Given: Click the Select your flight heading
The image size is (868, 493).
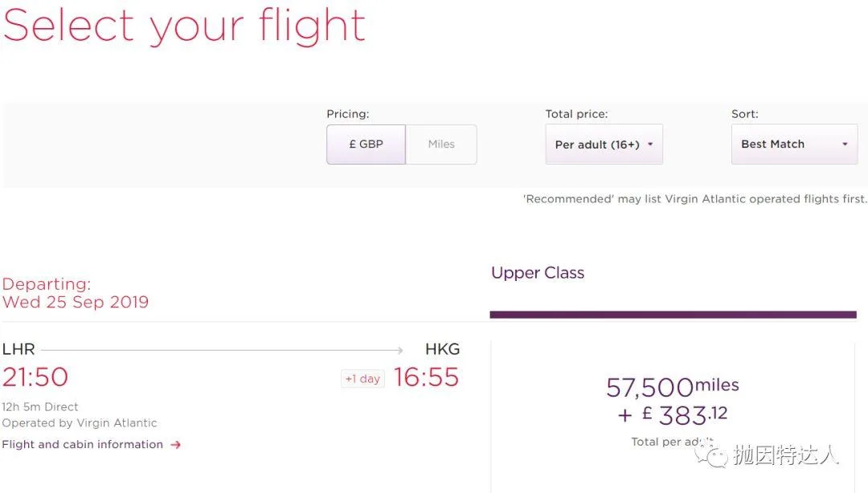Looking at the screenshot, I should pos(183,26).
